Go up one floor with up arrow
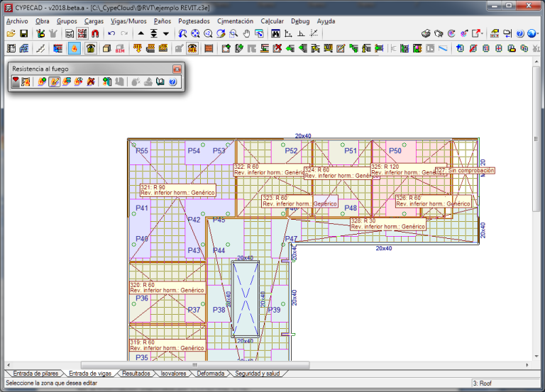The height and width of the screenshot is (392, 545). [x=141, y=33]
